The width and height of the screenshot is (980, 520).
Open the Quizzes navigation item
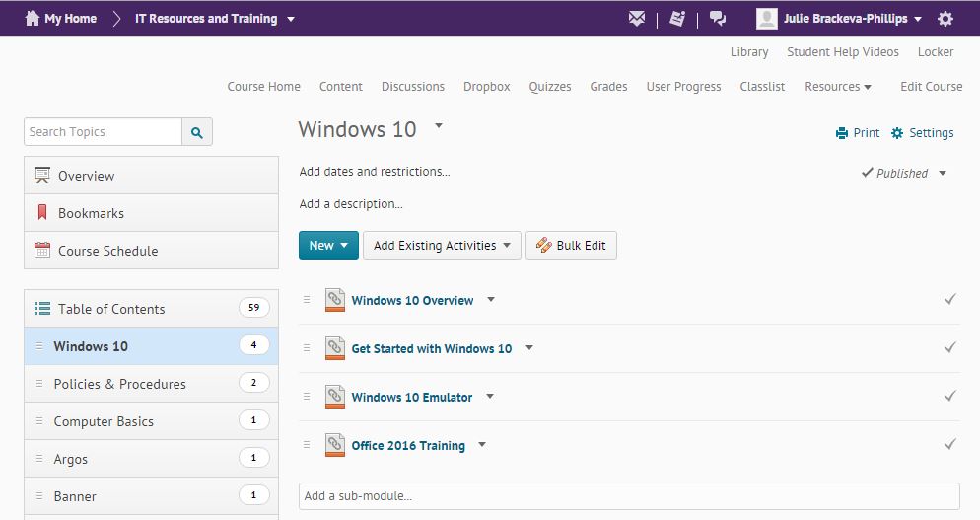[x=550, y=87]
